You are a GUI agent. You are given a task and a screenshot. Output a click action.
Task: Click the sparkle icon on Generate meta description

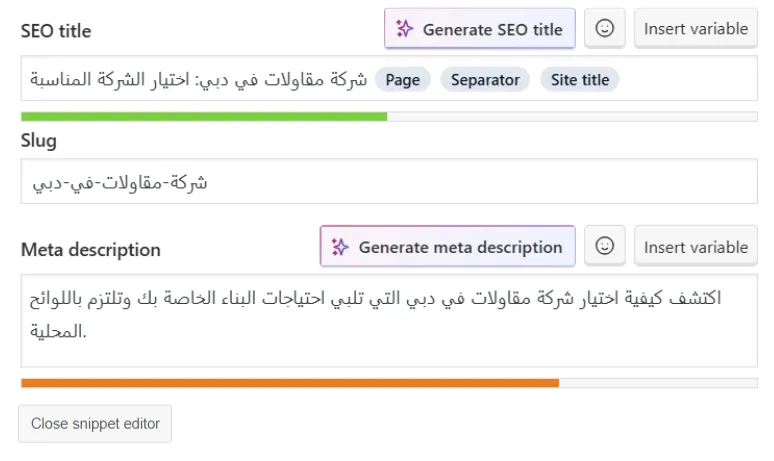(340, 247)
